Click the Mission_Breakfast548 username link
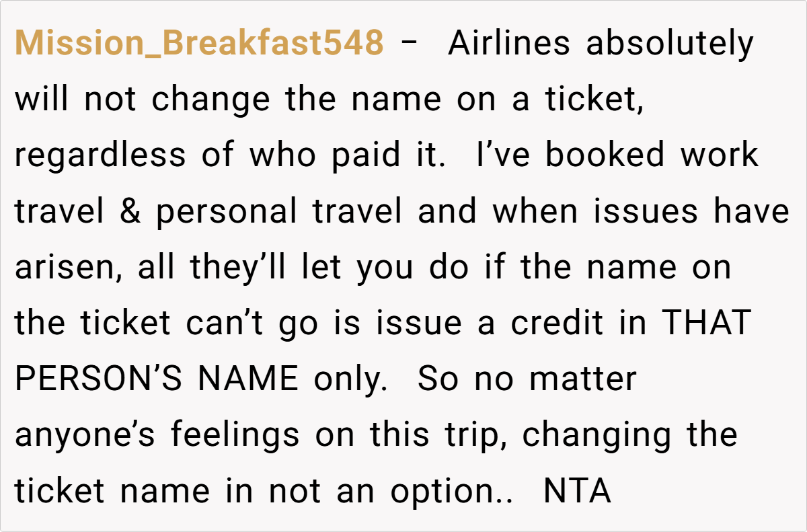The image size is (807, 532). tap(199, 44)
